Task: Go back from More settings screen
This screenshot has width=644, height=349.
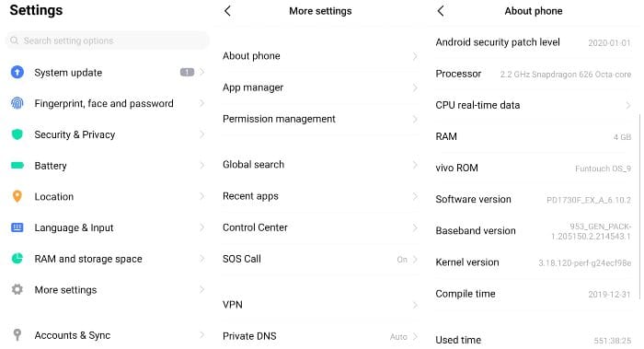Action: point(228,11)
